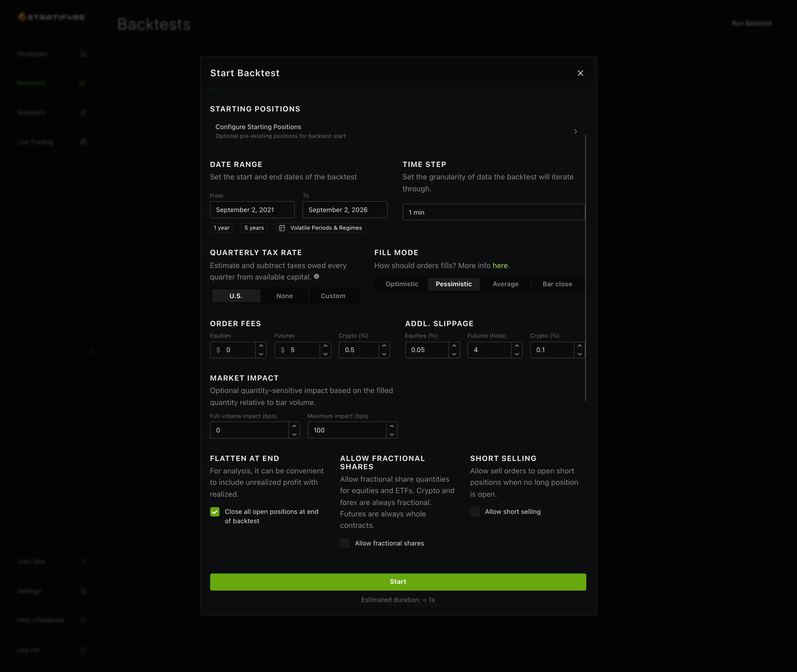Open Live Trading in the sidebar
The height and width of the screenshot is (672, 797).
click(52, 142)
